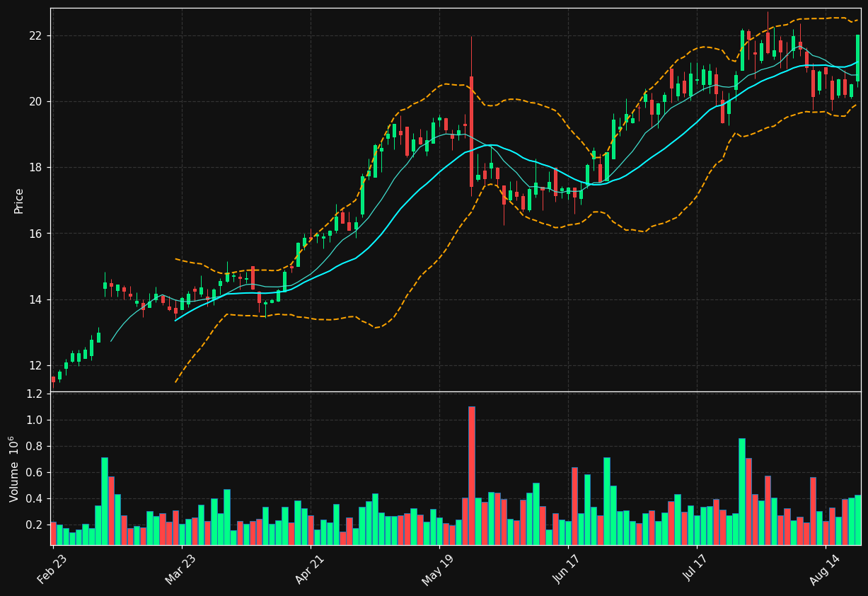868x596 pixels.
Task: Click the 20 price tick label
Action: tap(35, 102)
